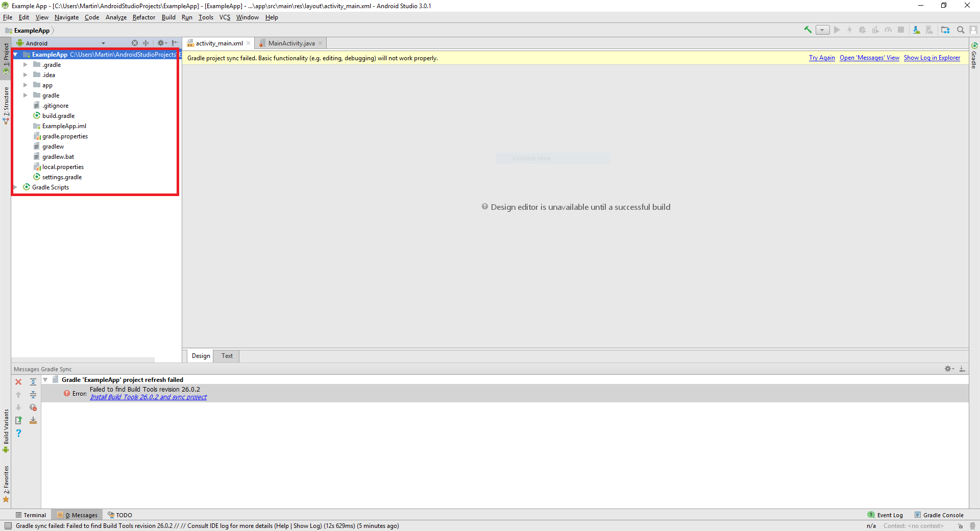Hide the Project tool window
980x531 pixels.
pos(175,43)
